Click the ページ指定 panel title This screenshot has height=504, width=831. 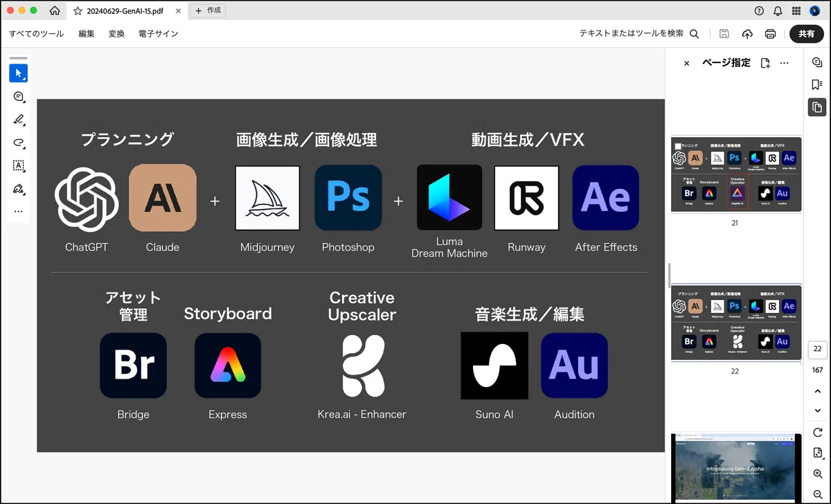pos(726,63)
